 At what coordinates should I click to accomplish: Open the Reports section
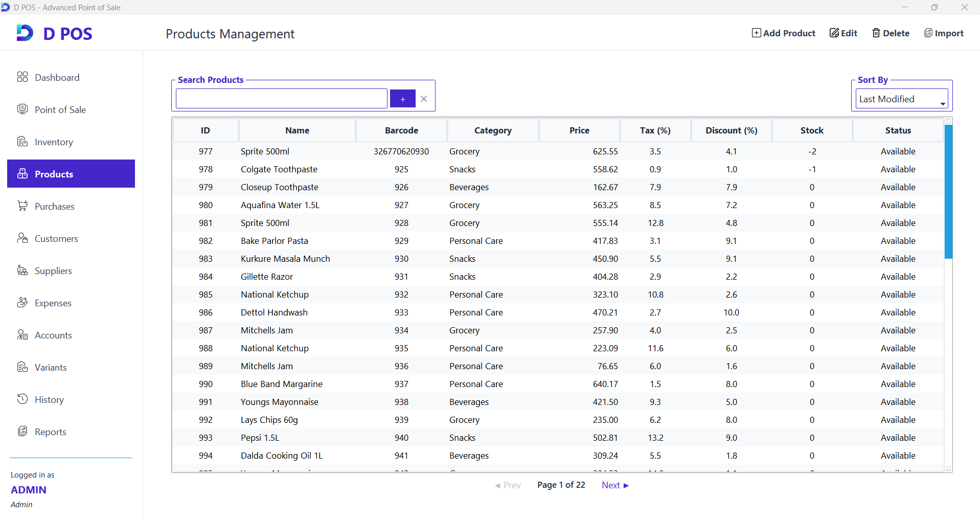(71, 432)
